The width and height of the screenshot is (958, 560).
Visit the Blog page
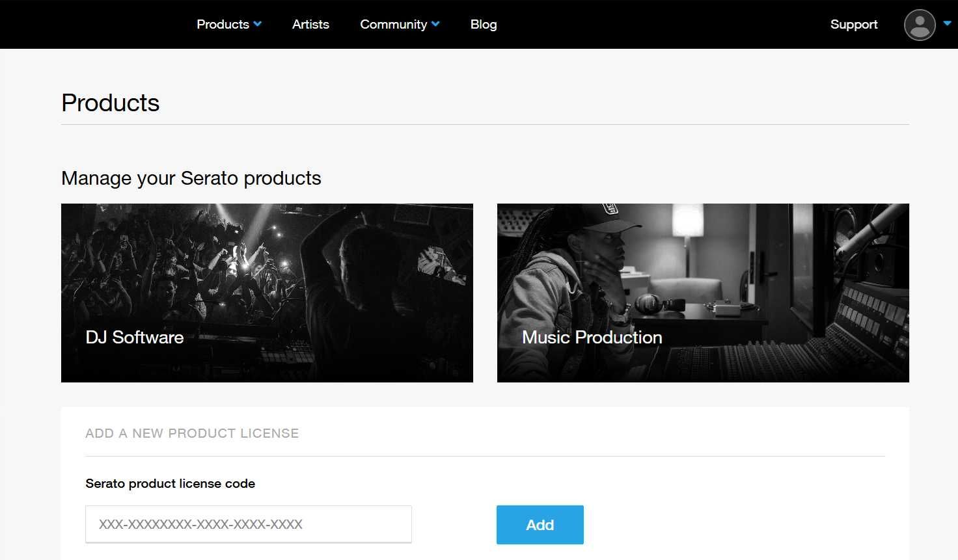coord(484,24)
